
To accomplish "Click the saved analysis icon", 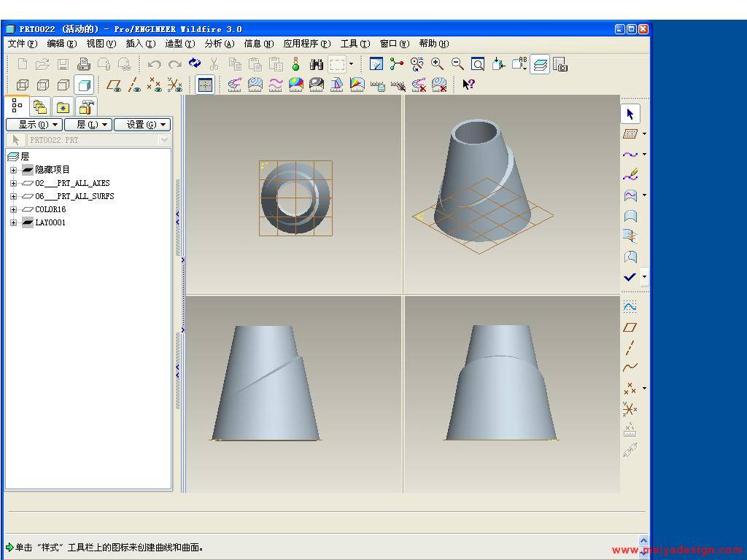I will (378, 86).
